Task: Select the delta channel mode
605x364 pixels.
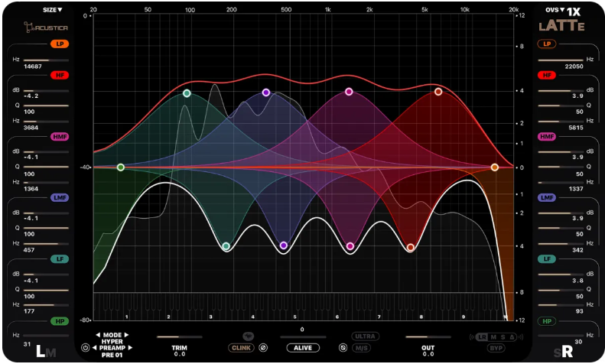Action: click(x=512, y=337)
